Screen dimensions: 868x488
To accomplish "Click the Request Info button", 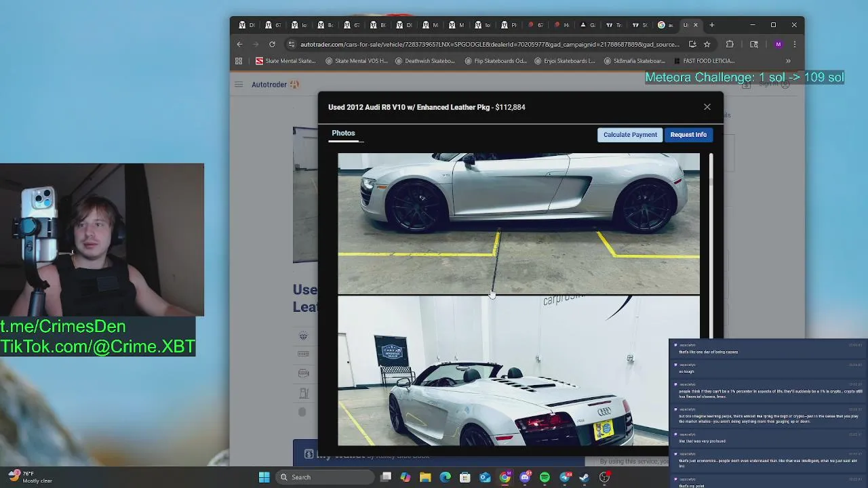I will (688, 134).
